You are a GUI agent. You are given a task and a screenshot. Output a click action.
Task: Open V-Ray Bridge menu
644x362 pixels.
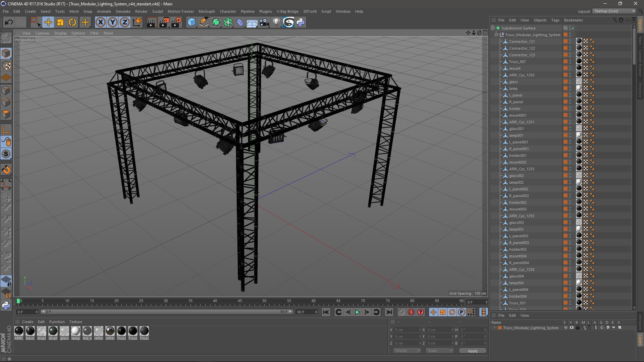coord(287,11)
